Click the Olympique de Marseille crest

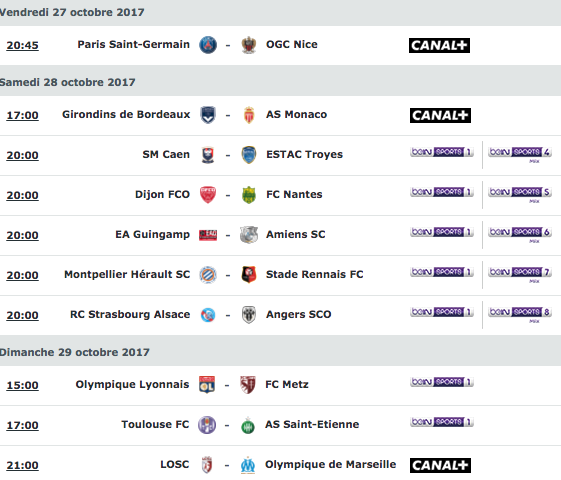248,465
